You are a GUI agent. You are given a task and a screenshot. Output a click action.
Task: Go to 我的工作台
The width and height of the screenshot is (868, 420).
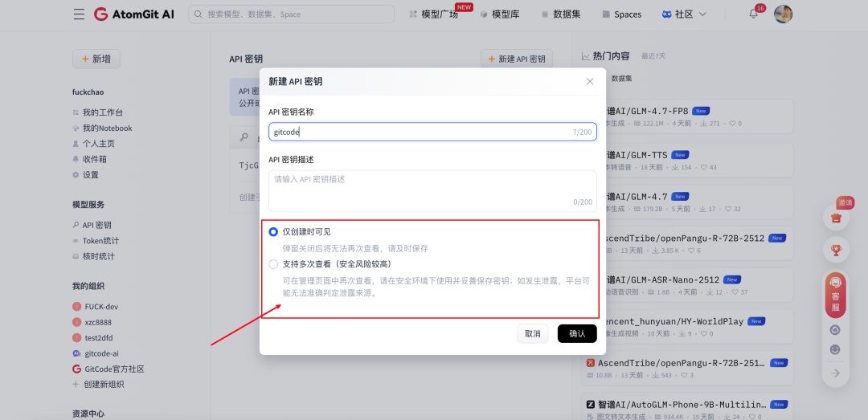click(x=97, y=112)
